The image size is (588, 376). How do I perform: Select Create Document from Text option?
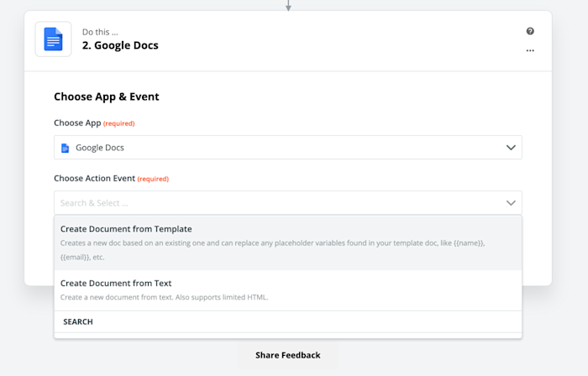(x=288, y=290)
